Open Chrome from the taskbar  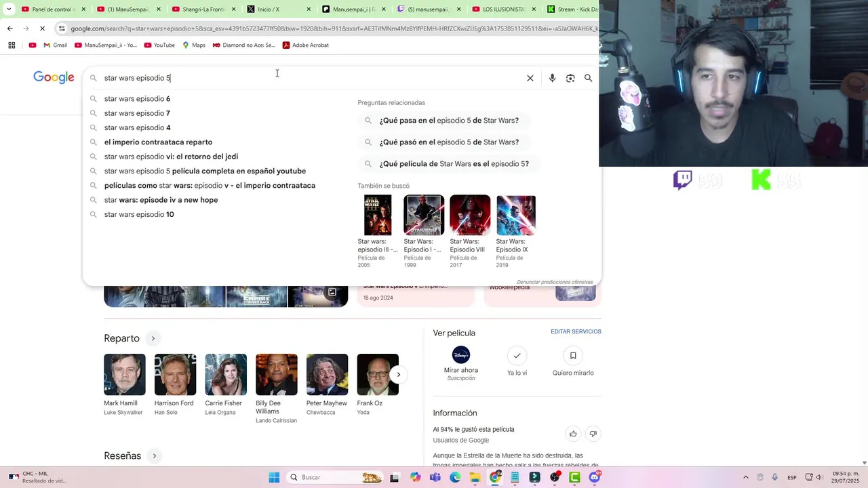[495, 477]
